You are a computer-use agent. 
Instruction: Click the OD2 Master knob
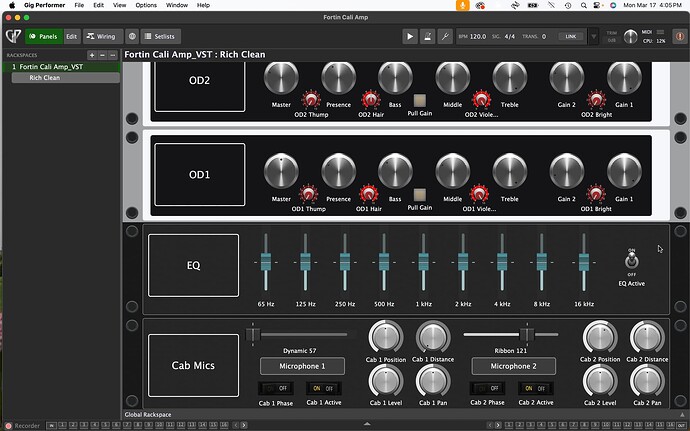[x=281, y=78]
